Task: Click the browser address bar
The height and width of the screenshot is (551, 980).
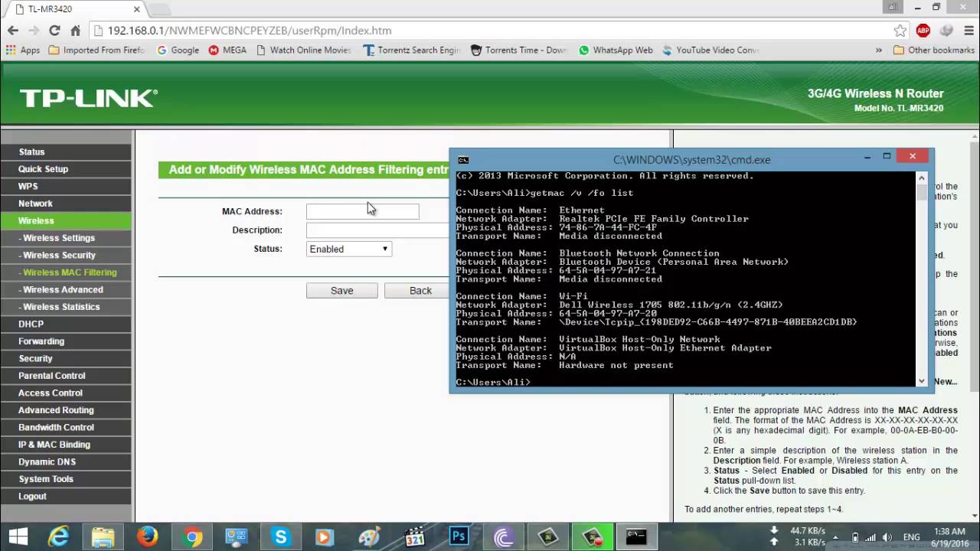Action: tap(490, 31)
